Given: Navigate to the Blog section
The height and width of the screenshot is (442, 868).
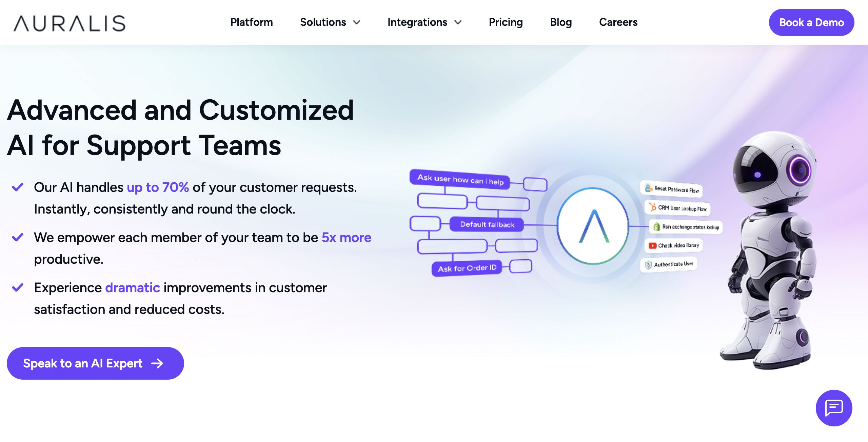Looking at the screenshot, I should click(561, 22).
